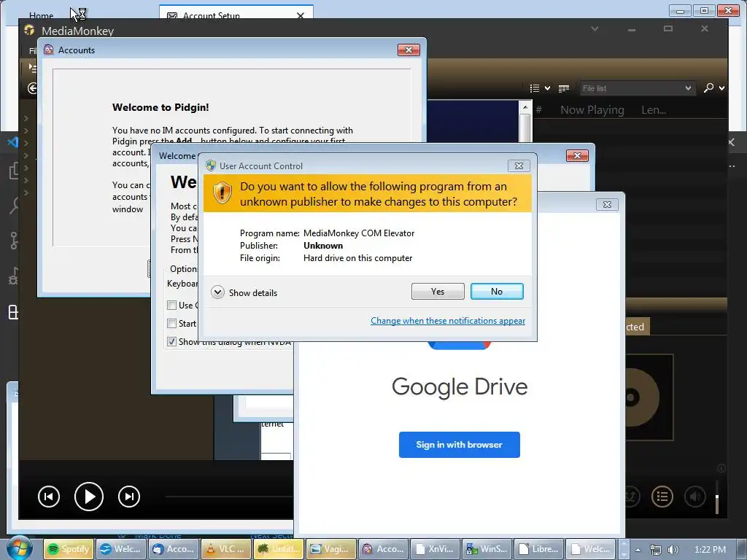Open the search options dropdown in MediaMonkey
Screen dimensions: 747x560
(721, 88)
